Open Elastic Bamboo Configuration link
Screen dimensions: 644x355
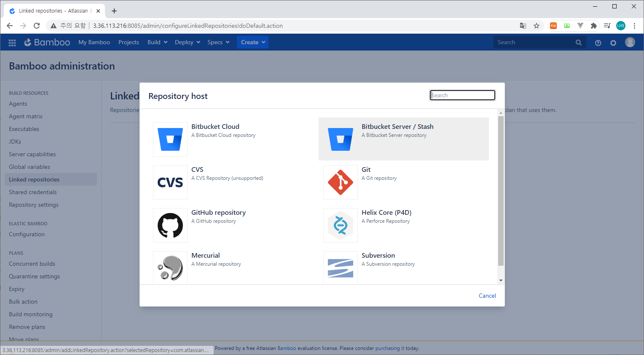tap(27, 234)
